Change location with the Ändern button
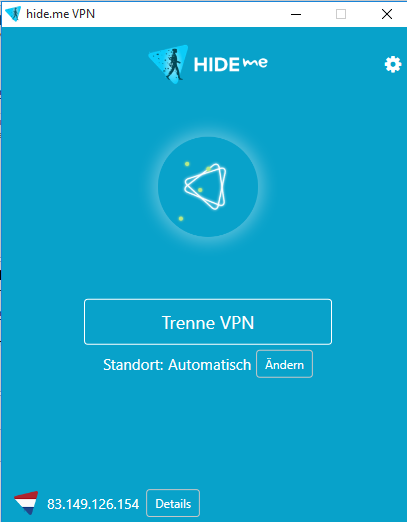Viewport: 407px width, 522px height. pos(284,364)
